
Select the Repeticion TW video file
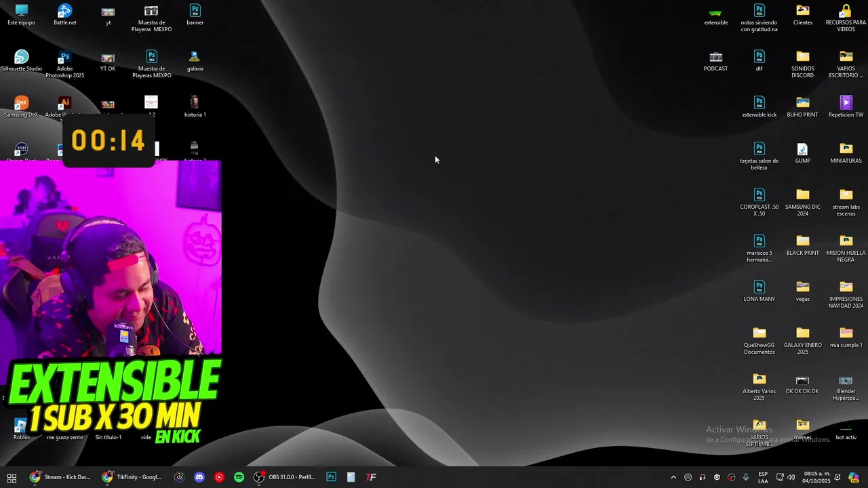tap(846, 107)
